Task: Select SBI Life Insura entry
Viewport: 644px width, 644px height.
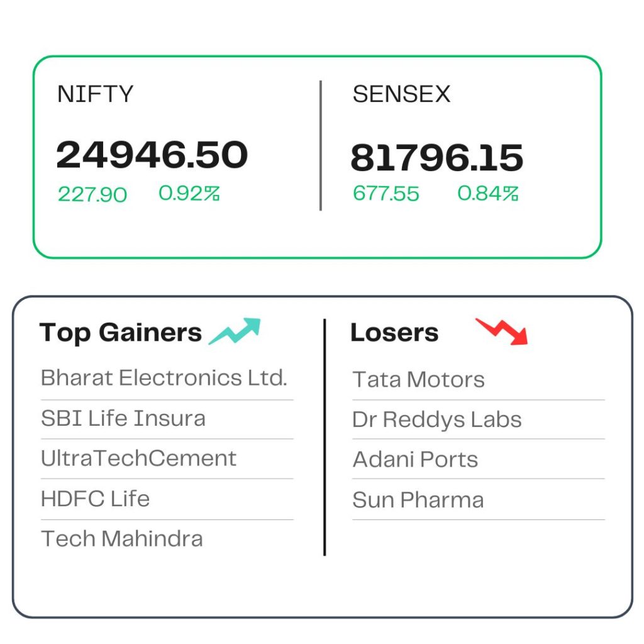Action: point(123,418)
